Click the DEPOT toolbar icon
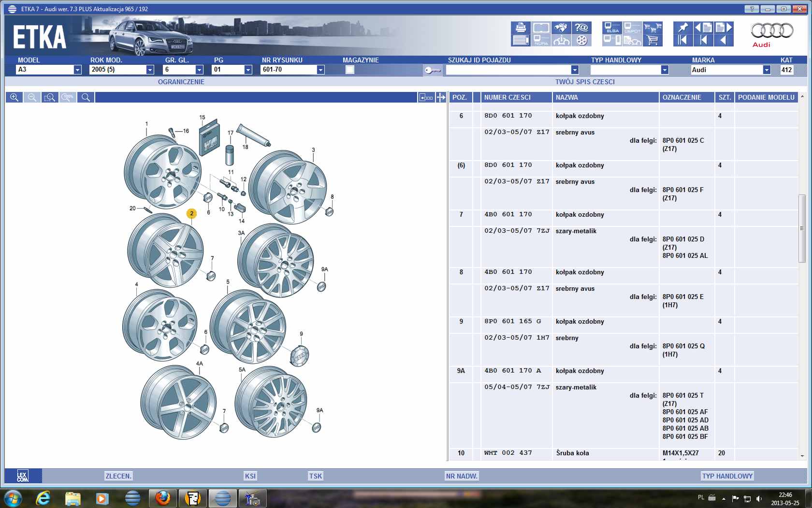This screenshot has height=508, width=812. coord(632,28)
